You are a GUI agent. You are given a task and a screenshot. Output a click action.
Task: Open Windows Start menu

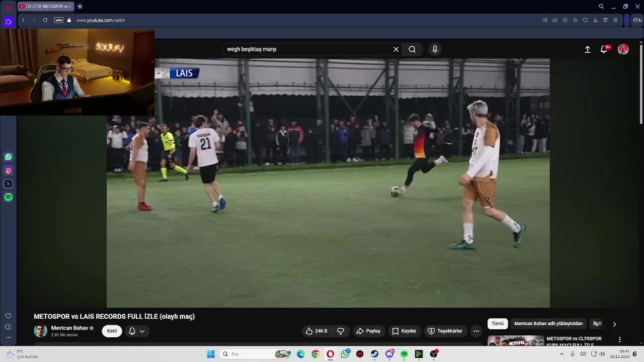tap(211, 354)
